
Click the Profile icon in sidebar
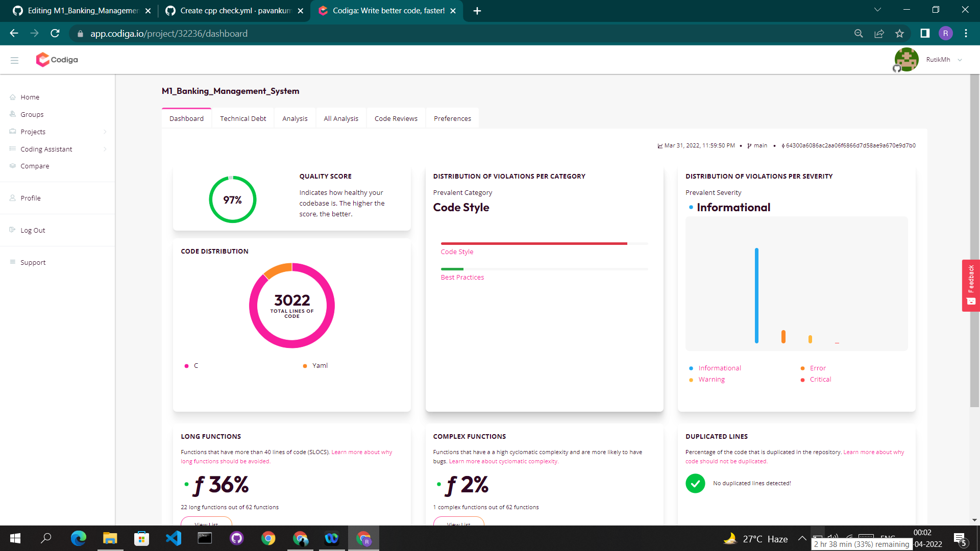coord(13,198)
